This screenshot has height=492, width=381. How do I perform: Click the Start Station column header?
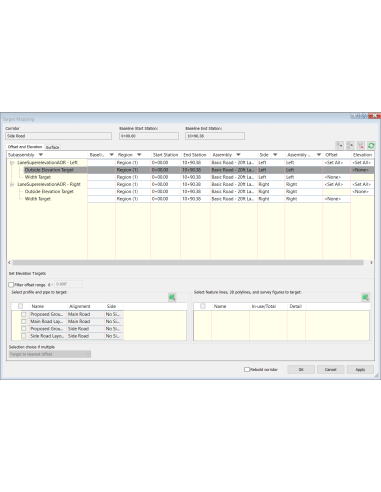pyautogui.click(x=165, y=155)
